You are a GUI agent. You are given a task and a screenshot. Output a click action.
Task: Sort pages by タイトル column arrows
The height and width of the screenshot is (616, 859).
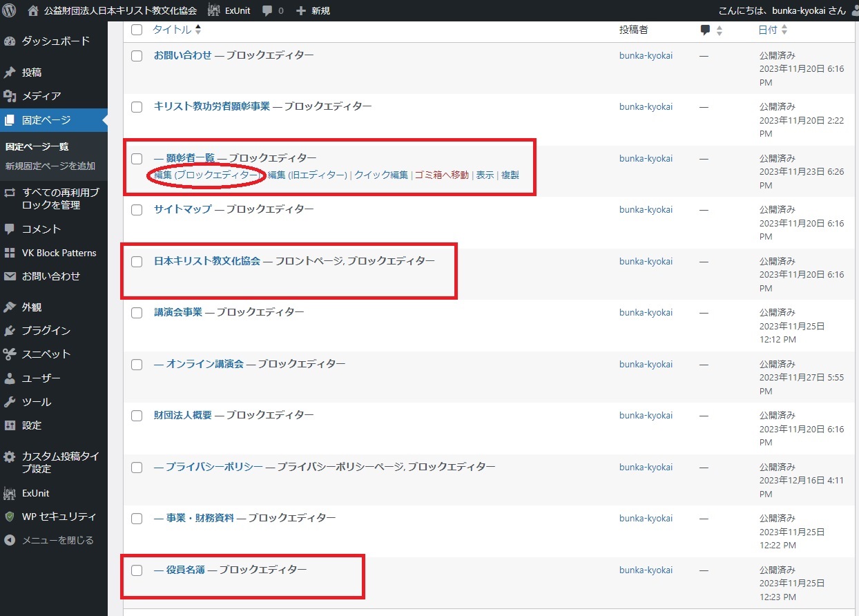coord(198,30)
